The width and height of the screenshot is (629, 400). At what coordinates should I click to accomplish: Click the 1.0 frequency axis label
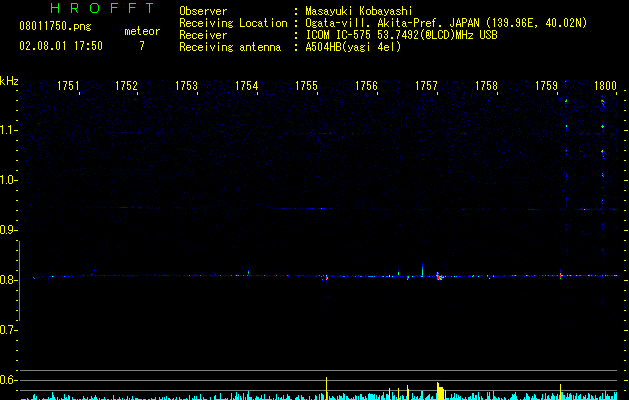click(8, 180)
